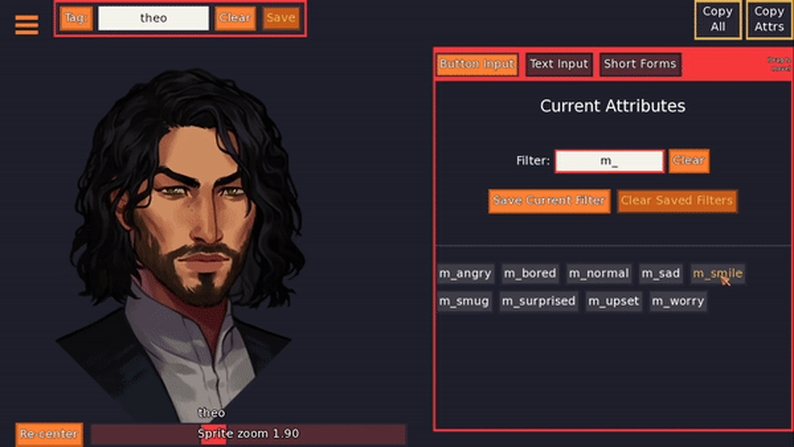Image resolution: width=794 pixels, height=447 pixels.
Task: Toggle the m_smile attribute
Action: tap(718, 273)
